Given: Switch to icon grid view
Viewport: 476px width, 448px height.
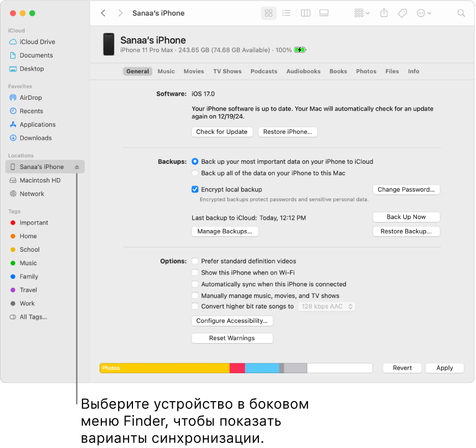Looking at the screenshot, I should point(269,13).
